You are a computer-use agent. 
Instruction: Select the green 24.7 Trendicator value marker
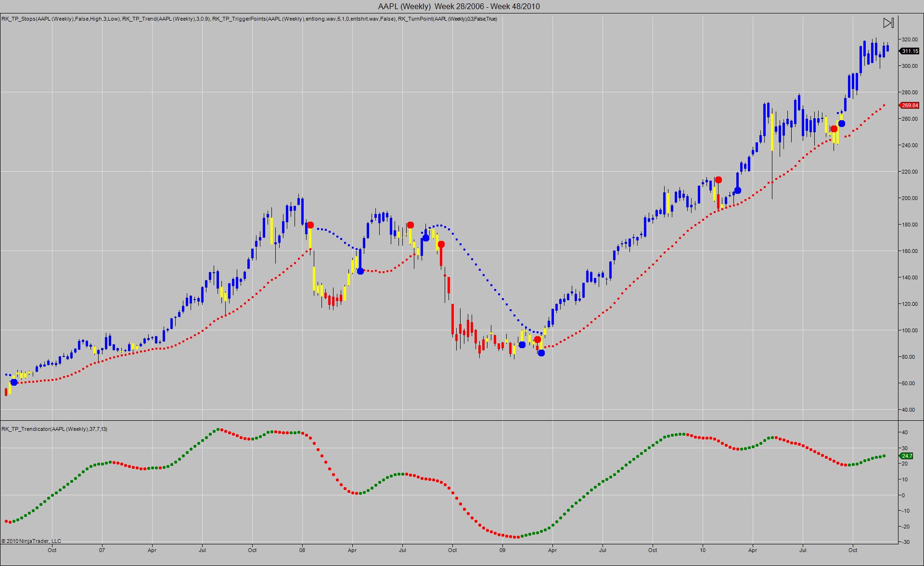906,456
